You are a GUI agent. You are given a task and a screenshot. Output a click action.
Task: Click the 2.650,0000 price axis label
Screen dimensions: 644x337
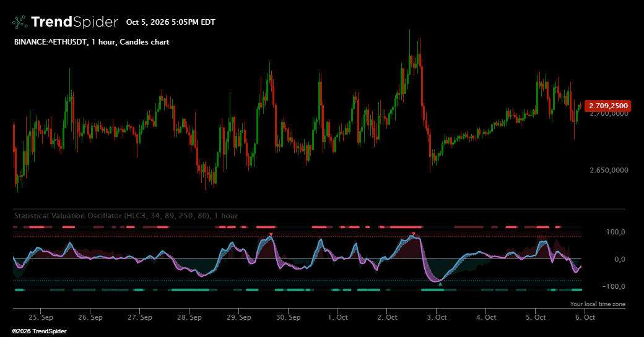(x=609, y=170)
